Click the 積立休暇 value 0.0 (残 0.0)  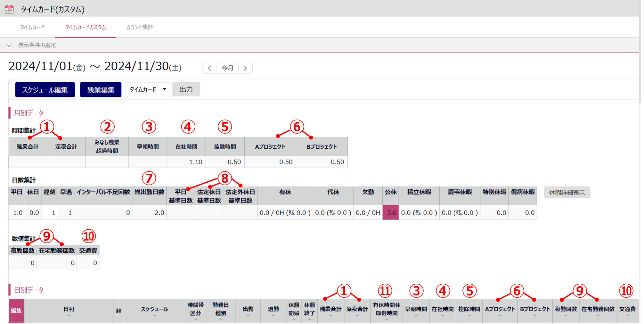coord(419,213)
